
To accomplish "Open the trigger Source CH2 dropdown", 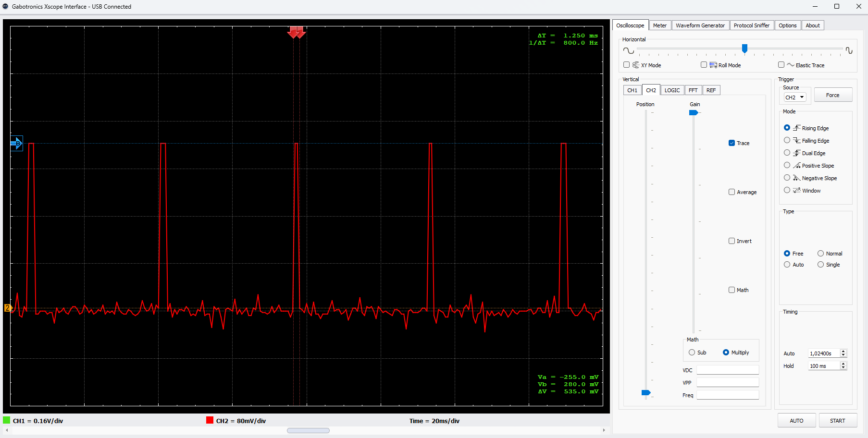I will tap(795, 97).
